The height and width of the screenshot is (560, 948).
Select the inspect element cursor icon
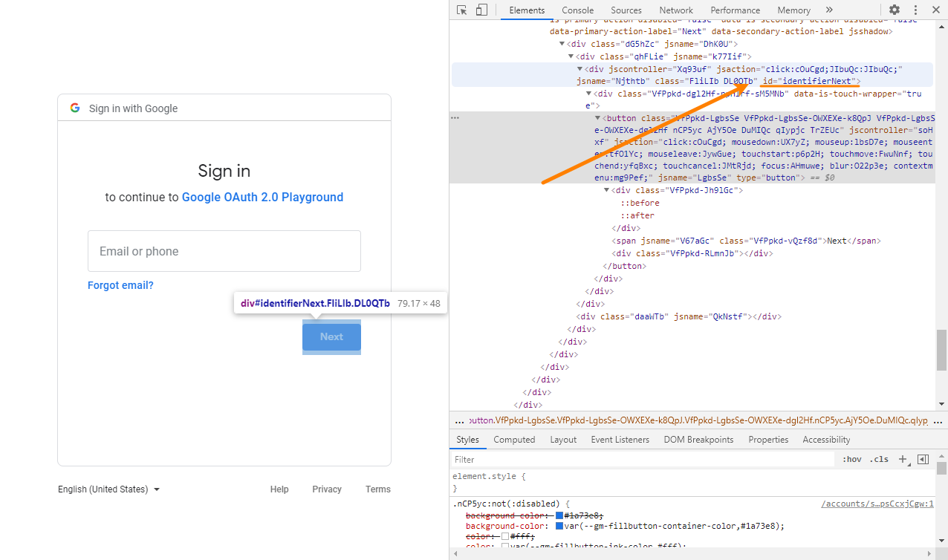[462, 10]
